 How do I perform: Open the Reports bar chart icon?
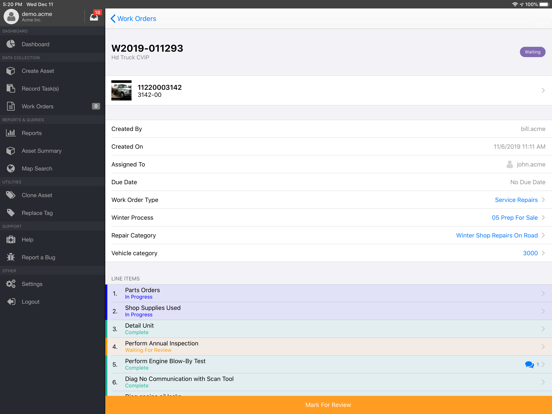tap(11, 133)
